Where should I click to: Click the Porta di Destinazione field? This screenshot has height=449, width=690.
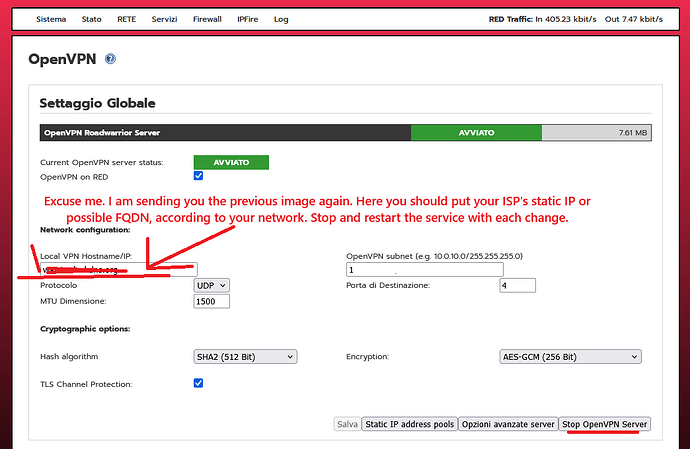(518, 285)
